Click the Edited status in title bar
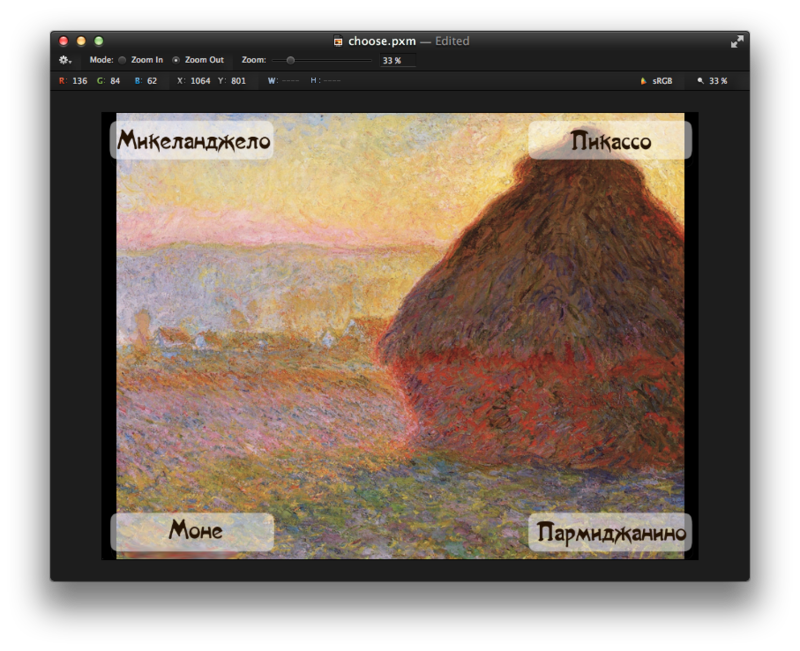Screen dimensions: 800x651 tap(452, 41)
